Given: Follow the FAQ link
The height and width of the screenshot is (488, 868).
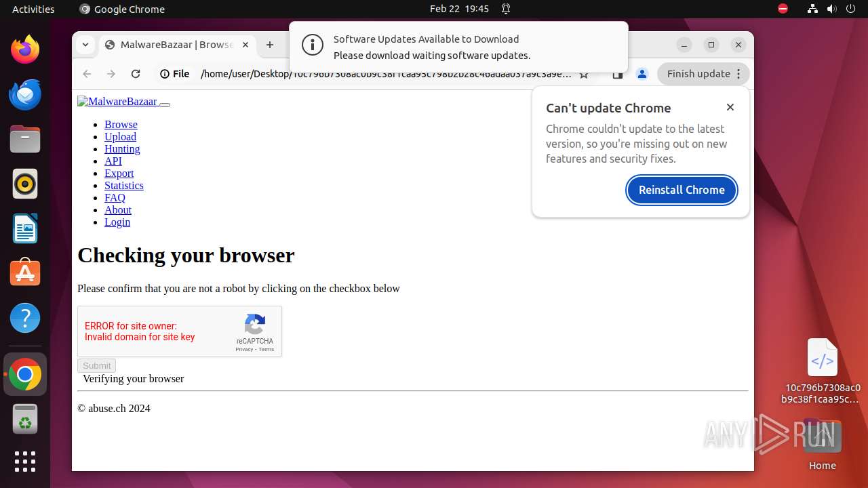Looking at the screenshot, I should [115, 197].
